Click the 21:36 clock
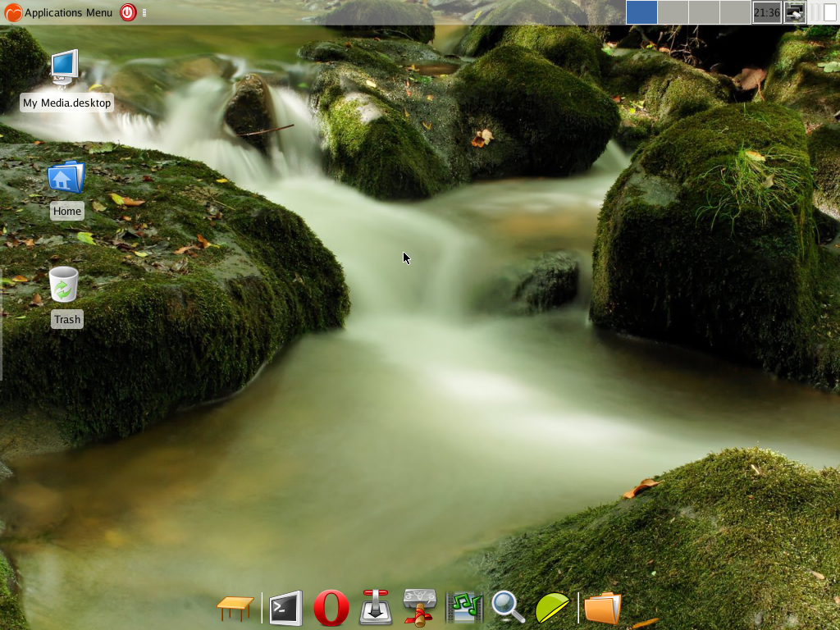Screen dimensions: 840x630 [x=767, y=12]
